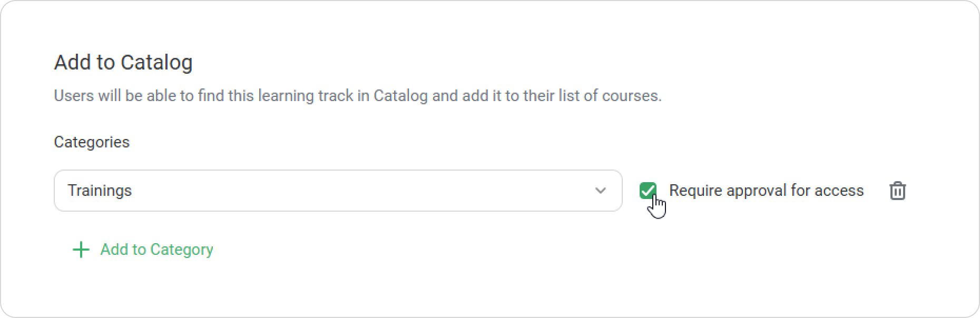
Task: Expand the Trainings dropdown arrow
Action: click(x=600, y=191)
